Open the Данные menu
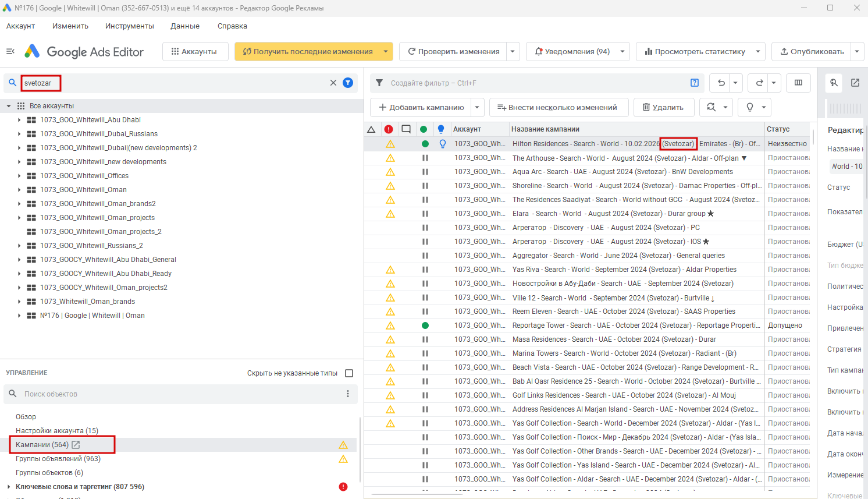The image size is (868, 499). click(185, 26)
